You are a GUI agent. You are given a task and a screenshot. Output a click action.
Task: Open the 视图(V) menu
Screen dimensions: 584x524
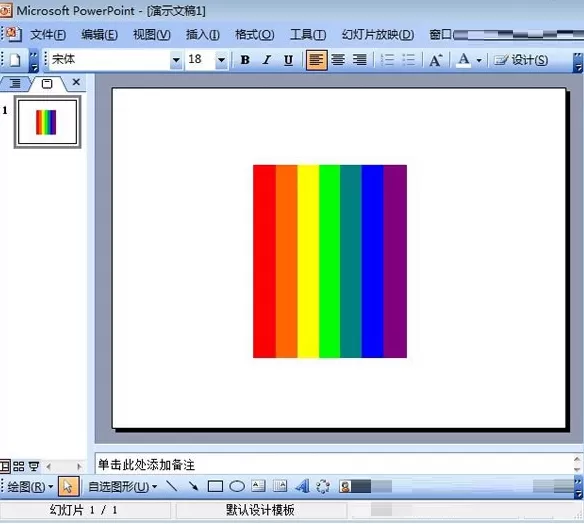tap(152, 35)
